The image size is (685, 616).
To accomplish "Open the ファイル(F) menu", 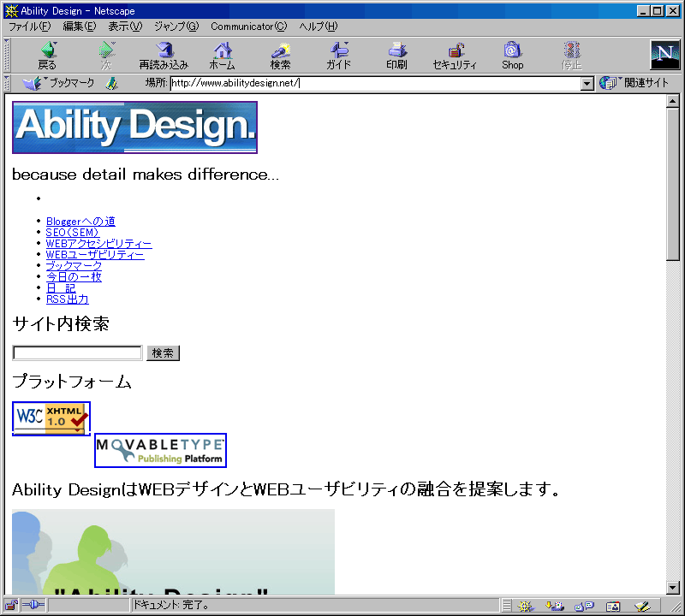I will (x=30, y=27).
